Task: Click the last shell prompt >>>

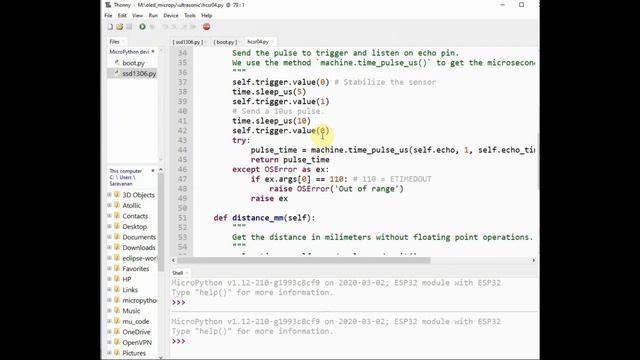Action: [x=178, y=341]
